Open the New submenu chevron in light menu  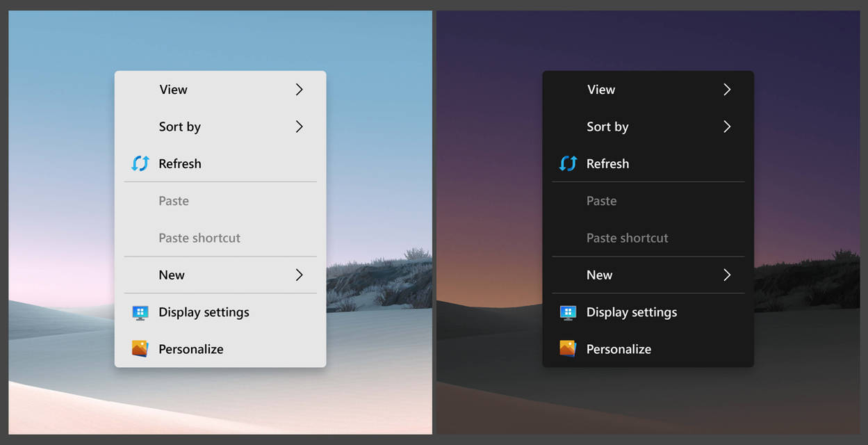(x=299, y=275)
